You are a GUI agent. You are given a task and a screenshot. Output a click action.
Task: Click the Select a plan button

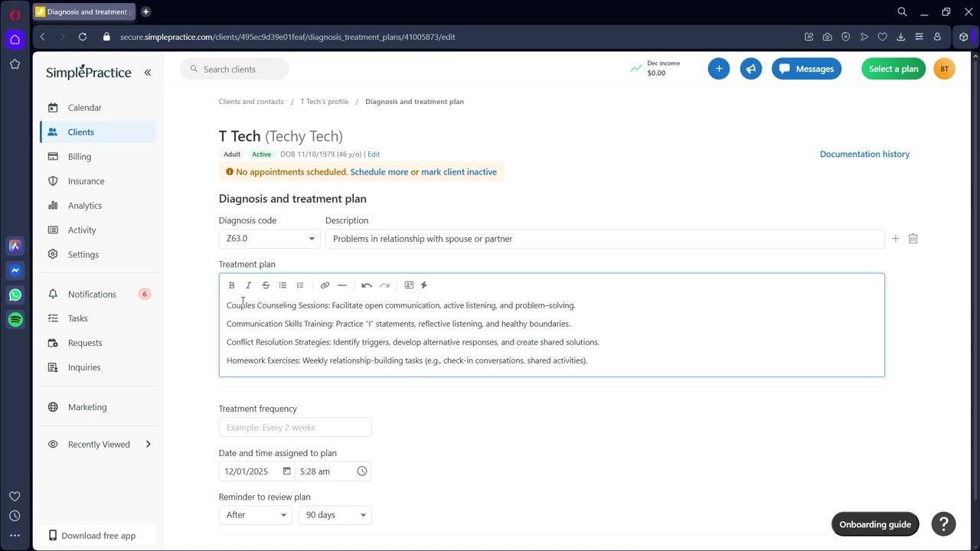click(893, 69)
